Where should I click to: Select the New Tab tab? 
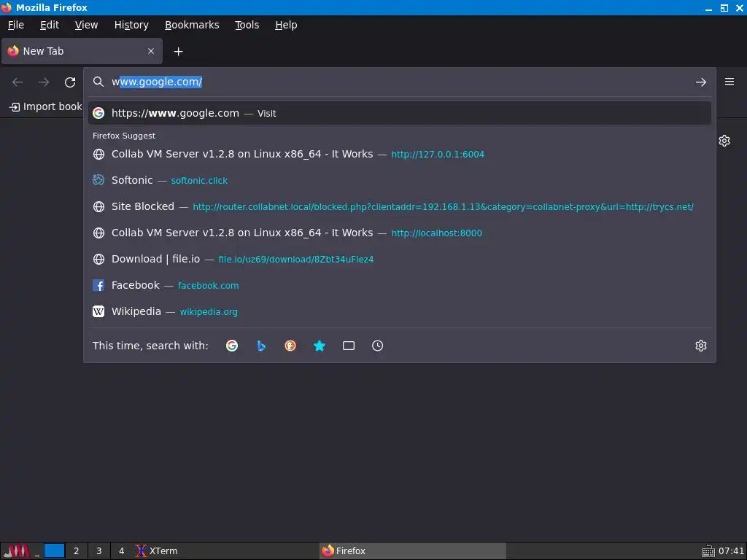(82, 51)
